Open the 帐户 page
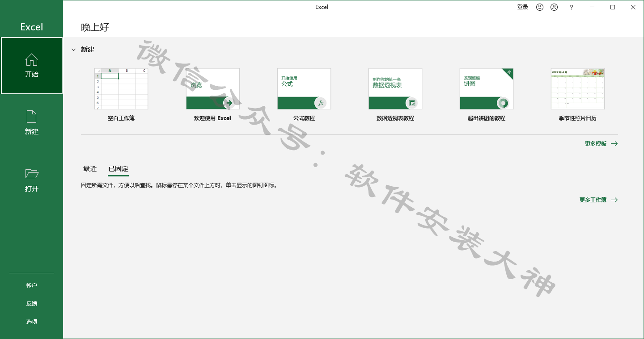644x339 pixels. pos(32,285)
